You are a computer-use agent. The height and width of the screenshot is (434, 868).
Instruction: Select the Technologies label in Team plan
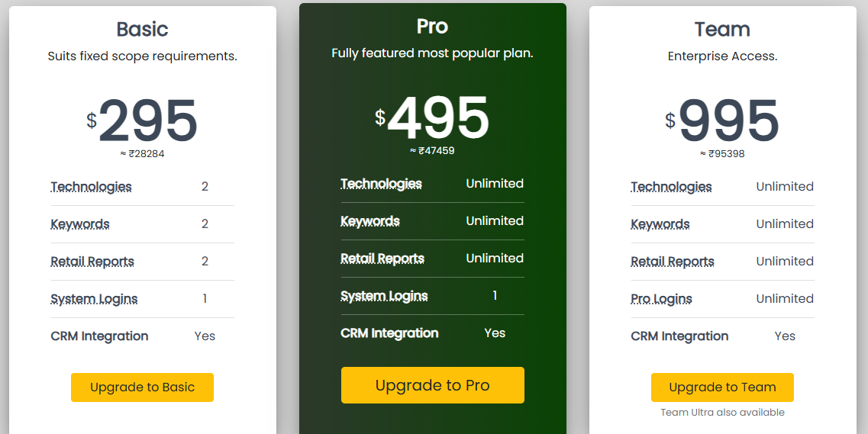672,187
